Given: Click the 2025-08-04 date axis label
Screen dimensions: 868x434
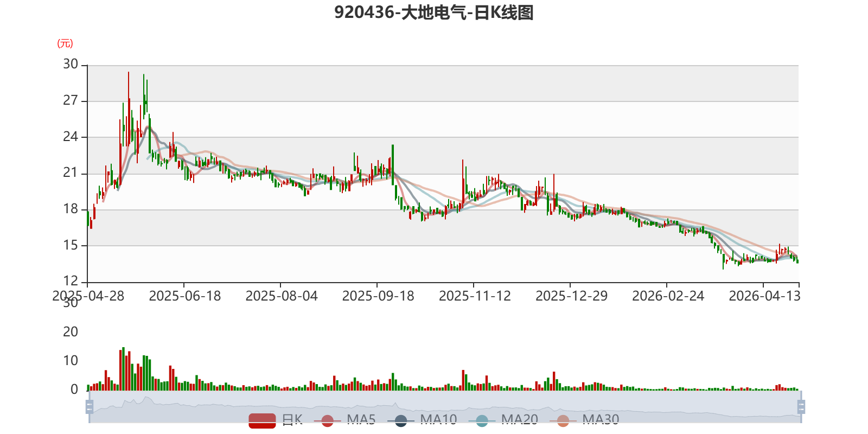Looking at the screenshot, I should (x=282, y=296).
